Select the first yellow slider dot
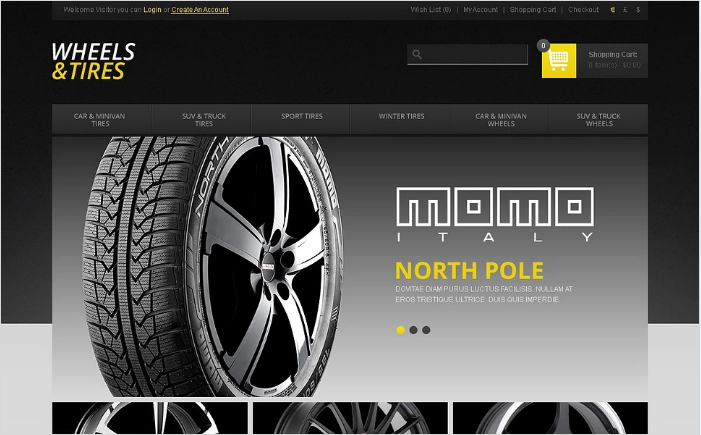The width and height of the screenshot is (701, 435). point(401,330)
